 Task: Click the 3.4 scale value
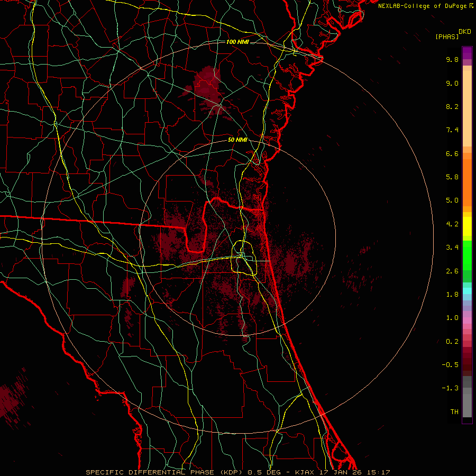(452, 248)
